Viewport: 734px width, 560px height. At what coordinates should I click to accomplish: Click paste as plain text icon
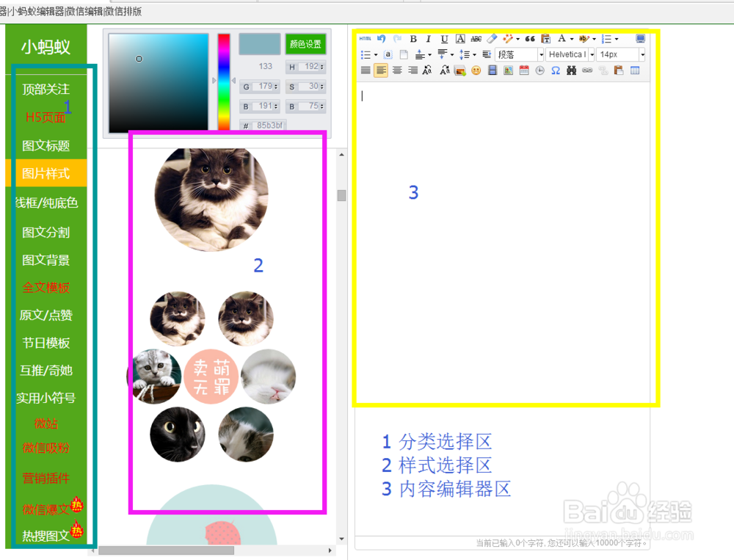[x=545, y=39]
